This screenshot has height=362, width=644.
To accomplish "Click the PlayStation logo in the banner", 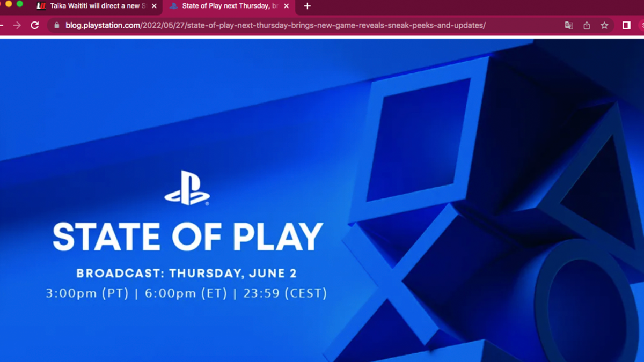I will [187, 188].
